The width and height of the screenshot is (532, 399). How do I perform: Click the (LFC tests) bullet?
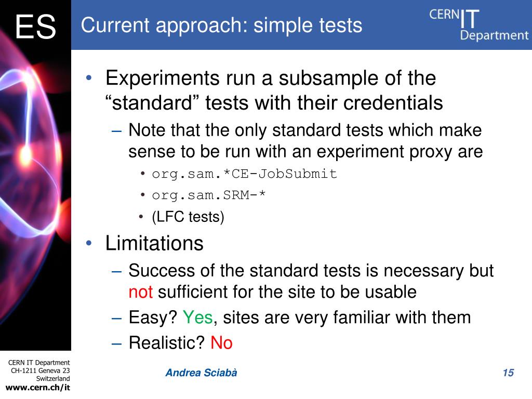(x=188, y=217)
